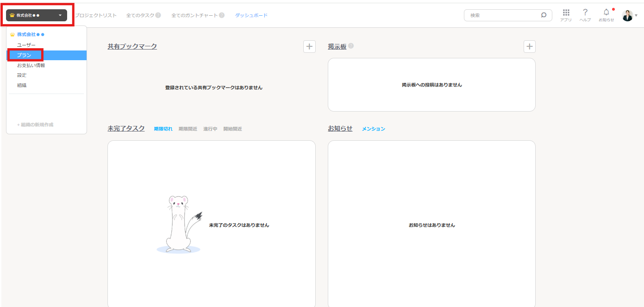Switch to メンション filter
The height and width of the screenshot is (307, 644).
pyautogui.click(x=374, y=129)
